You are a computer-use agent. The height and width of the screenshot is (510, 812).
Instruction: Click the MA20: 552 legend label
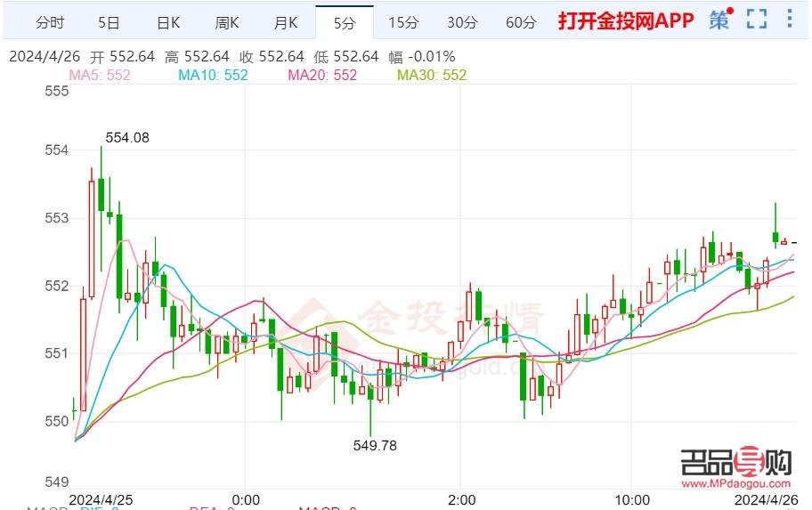point(322,75)
